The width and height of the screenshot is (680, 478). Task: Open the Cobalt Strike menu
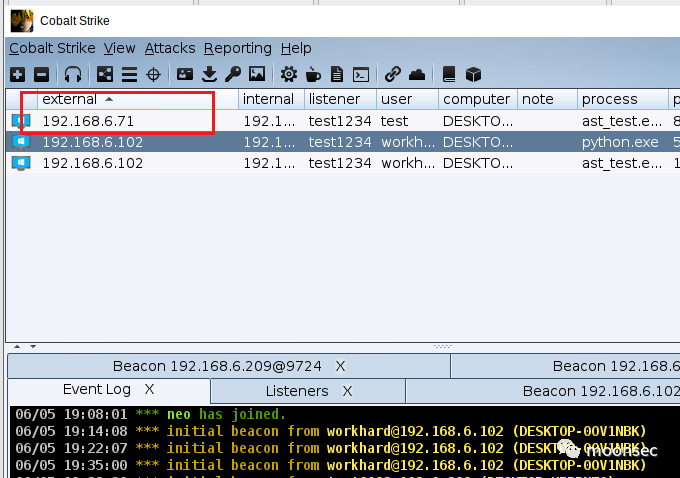pyautogui.click(x=52, y=48)
